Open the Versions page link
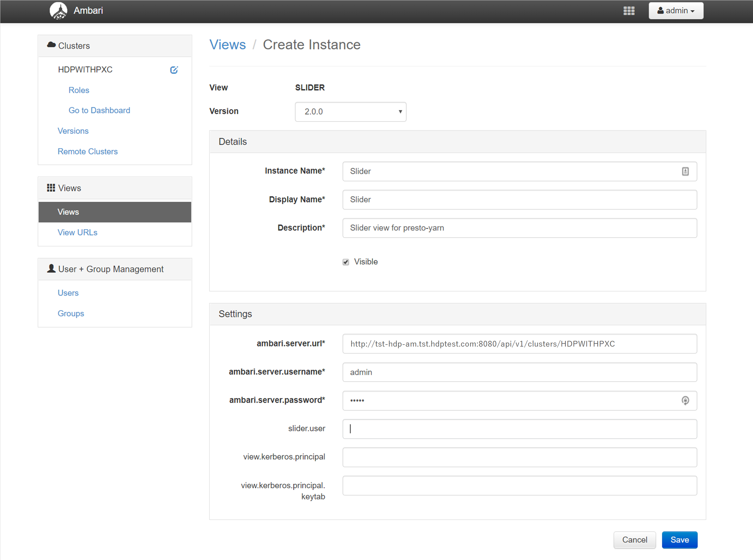This screenshot has height=560, width=753. 73,131
